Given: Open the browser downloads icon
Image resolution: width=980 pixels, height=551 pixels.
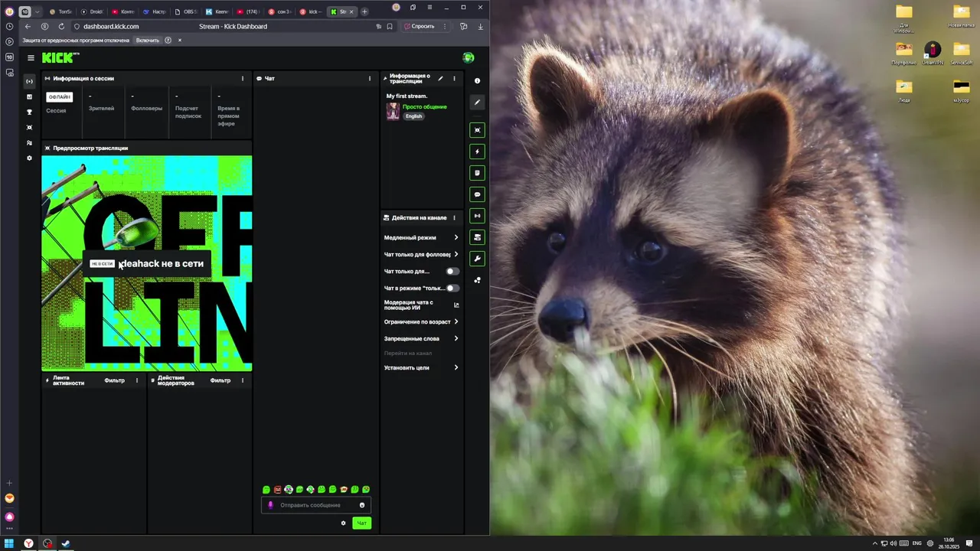Looking at the screenshot, I should (x=480, y=26).
